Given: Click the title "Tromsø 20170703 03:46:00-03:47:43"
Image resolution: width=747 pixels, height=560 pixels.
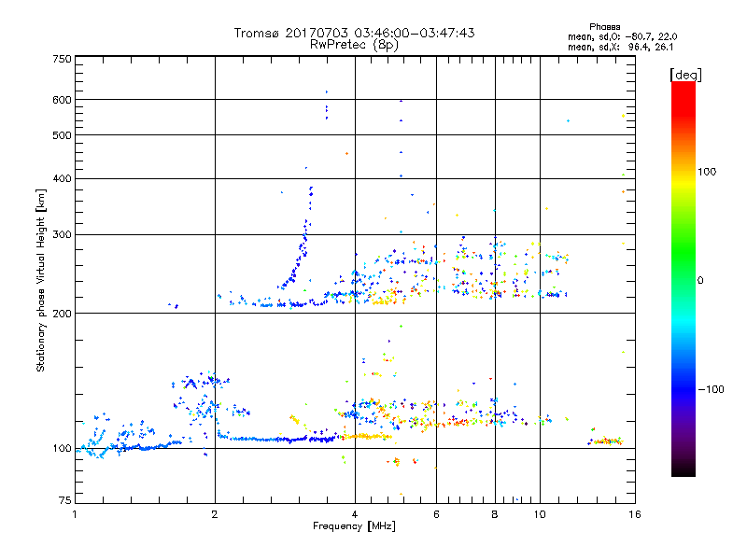Looking at the screenshot, I should (x=354, y=33).
